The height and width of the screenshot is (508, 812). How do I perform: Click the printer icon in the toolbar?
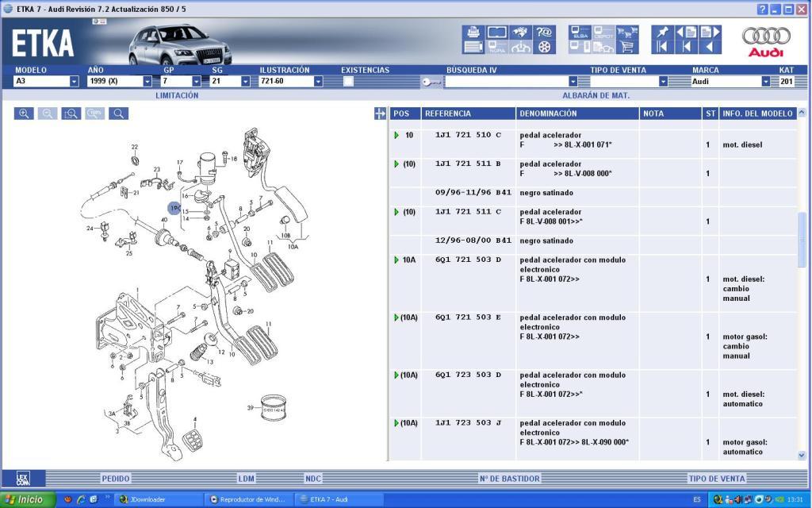(x=473, y=32)
